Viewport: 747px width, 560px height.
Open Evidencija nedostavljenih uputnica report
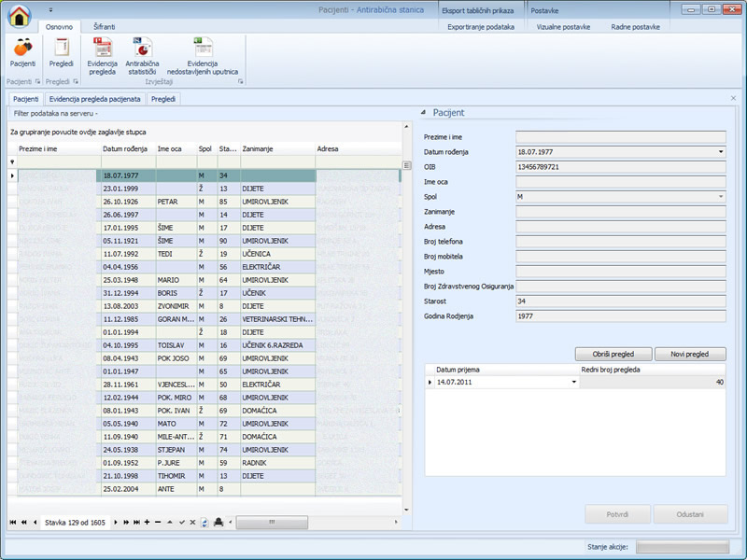[x=203, y=56]
